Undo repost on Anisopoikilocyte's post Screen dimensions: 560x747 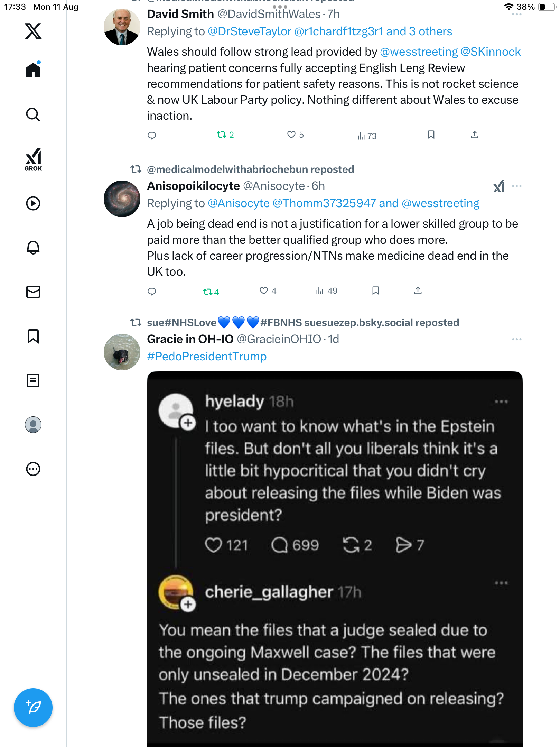point(208,292)
